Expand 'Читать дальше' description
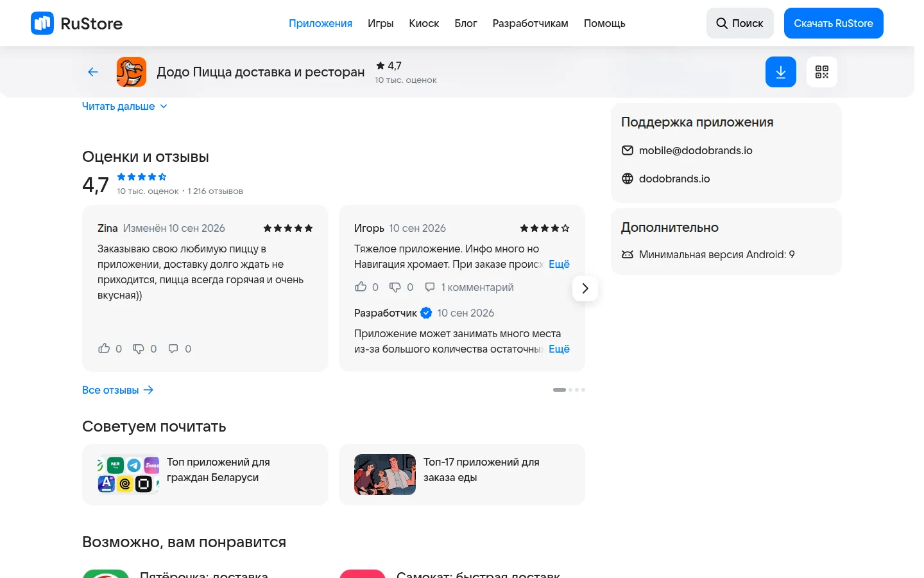Image resolution: width=924 pixels, height=578 pixels. pyautogui.click(x=124, y=106)
